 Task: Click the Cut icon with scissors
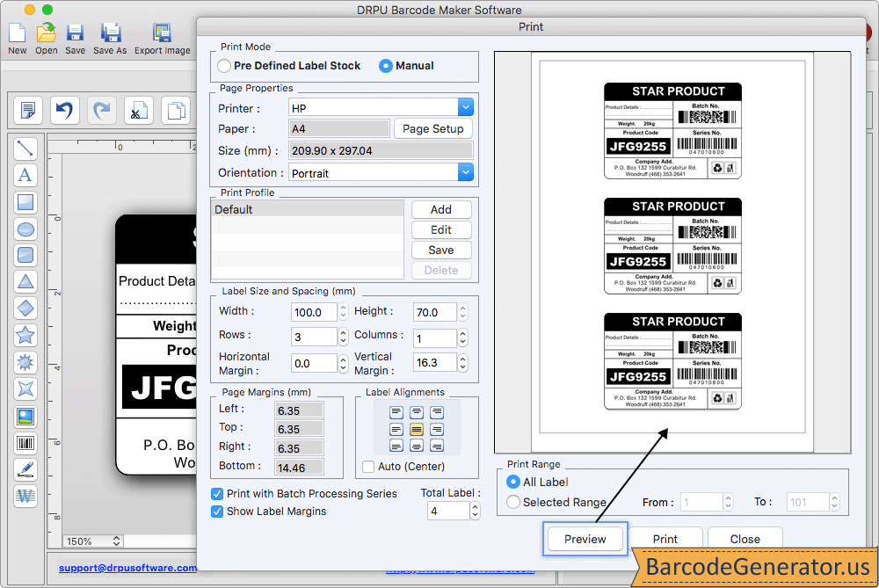tap(139, 110)
